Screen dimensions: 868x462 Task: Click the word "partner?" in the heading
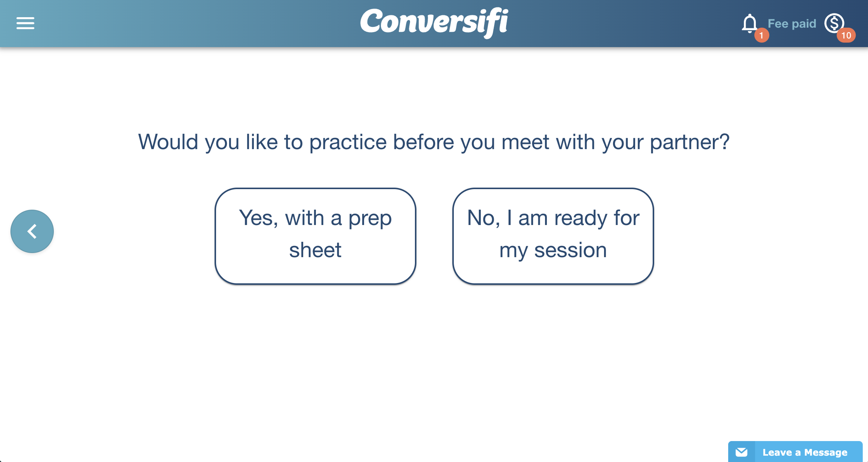690,142
